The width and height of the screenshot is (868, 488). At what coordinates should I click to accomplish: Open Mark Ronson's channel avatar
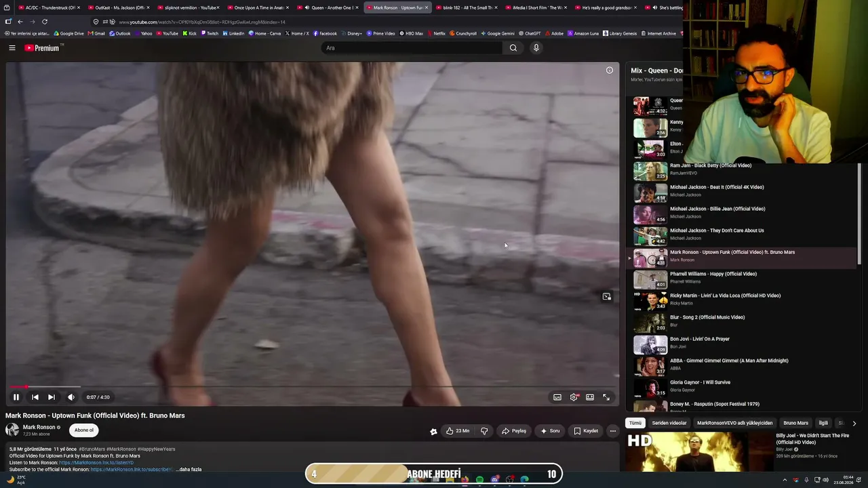pyautogui.click(x=12, y=430)
